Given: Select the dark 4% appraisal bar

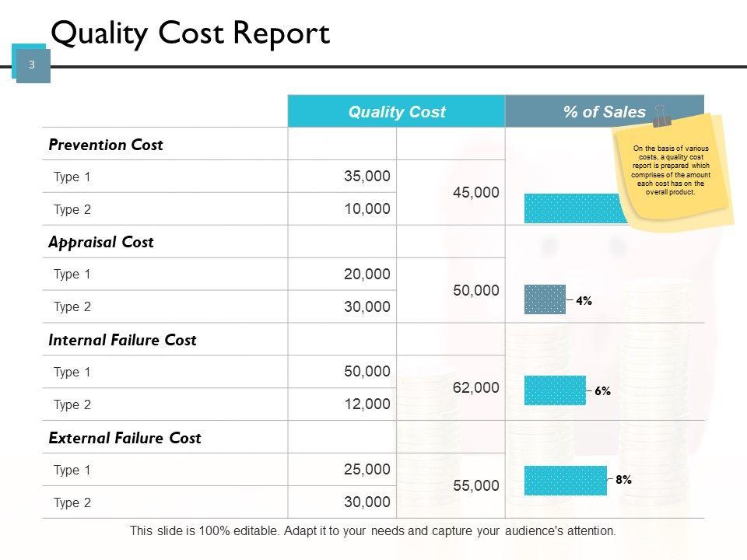Looking at the screenshot, I should (545, 299).
